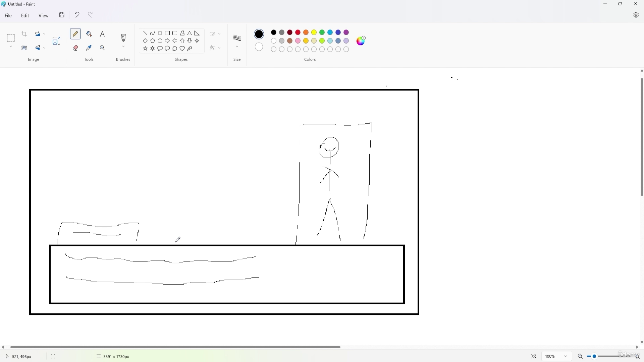The height and width of the screenshot is (362, 644).
Task: Activate the Color 2 white swatch
Action: click(x=259, y=47)
